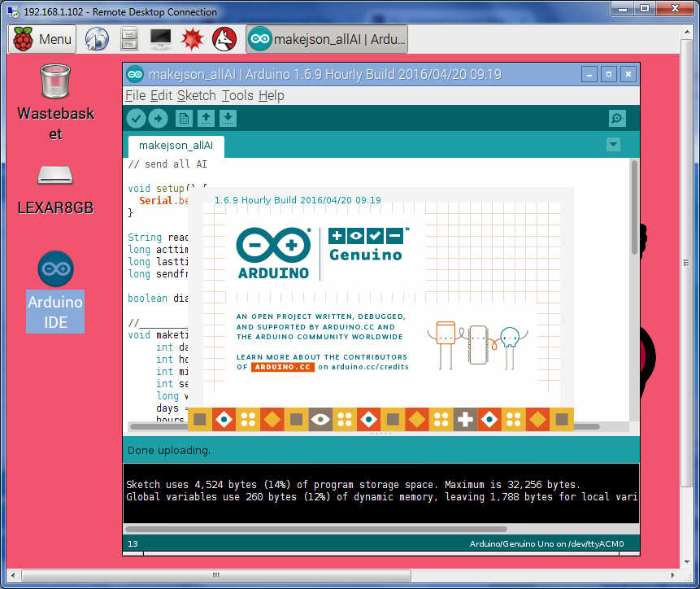700x589 pixels.
Task: Open the Tools menu
Action: (x=237, y=95)
